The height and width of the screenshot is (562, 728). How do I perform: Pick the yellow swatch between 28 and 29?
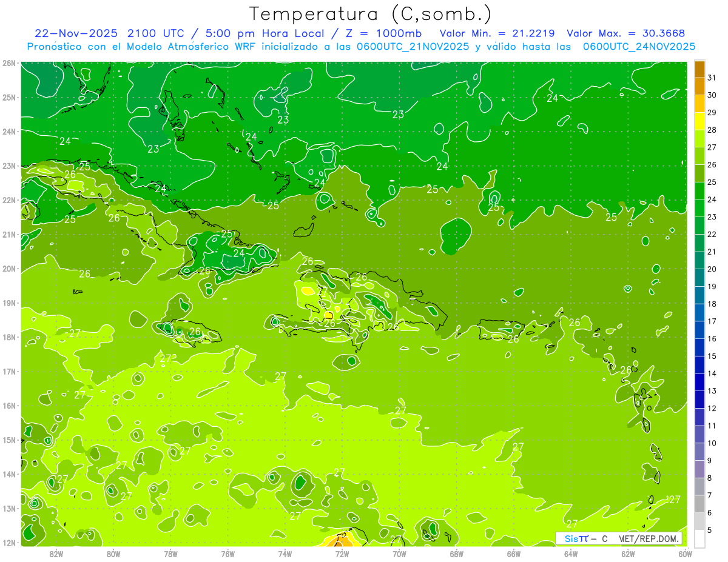pos(699,121)
